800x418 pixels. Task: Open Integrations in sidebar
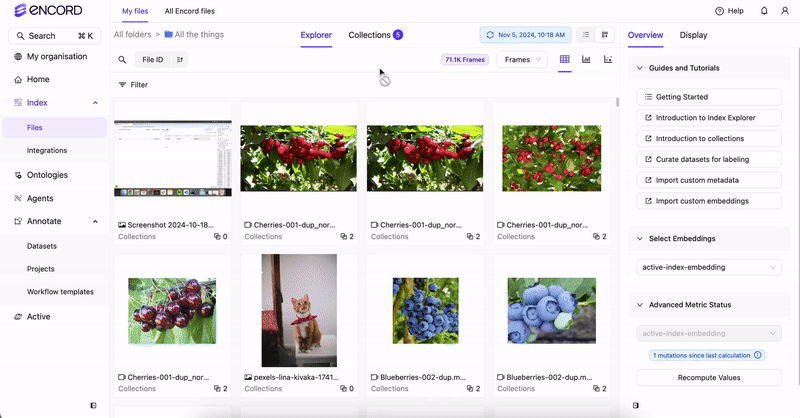pyautogui.click(x=47, y=151)
